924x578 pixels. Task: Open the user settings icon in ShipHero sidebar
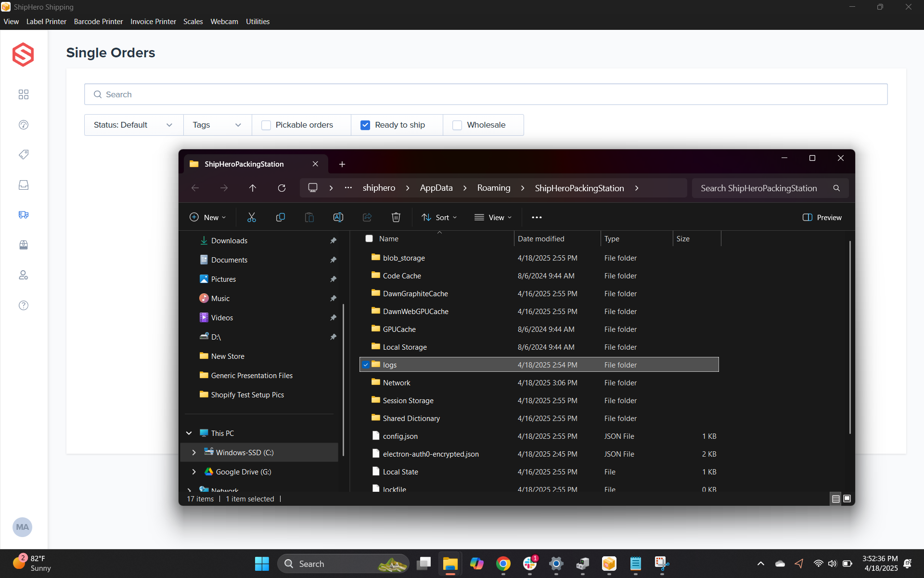pyautogui.click(x=23, y=275)
